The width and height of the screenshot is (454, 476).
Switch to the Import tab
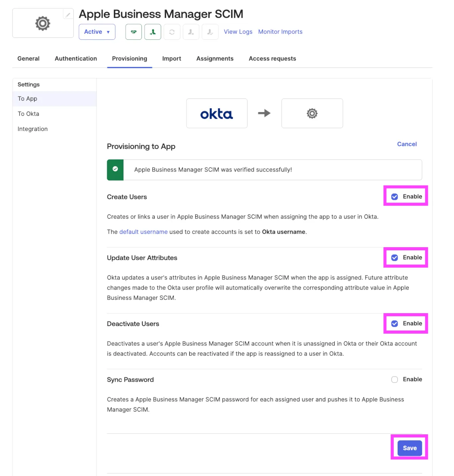172,59
